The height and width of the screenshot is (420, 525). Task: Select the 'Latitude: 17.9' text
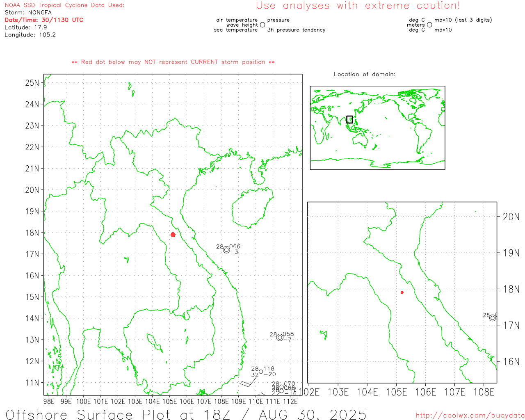tap(26, 27)
